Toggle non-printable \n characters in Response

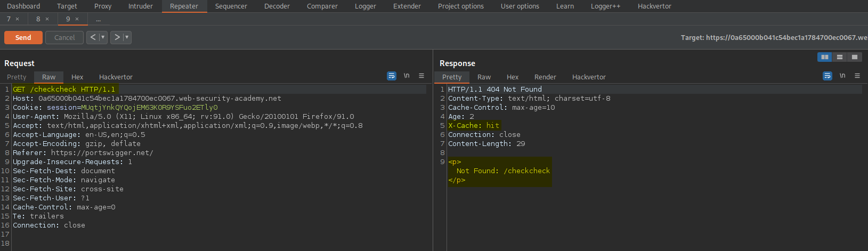842,76
